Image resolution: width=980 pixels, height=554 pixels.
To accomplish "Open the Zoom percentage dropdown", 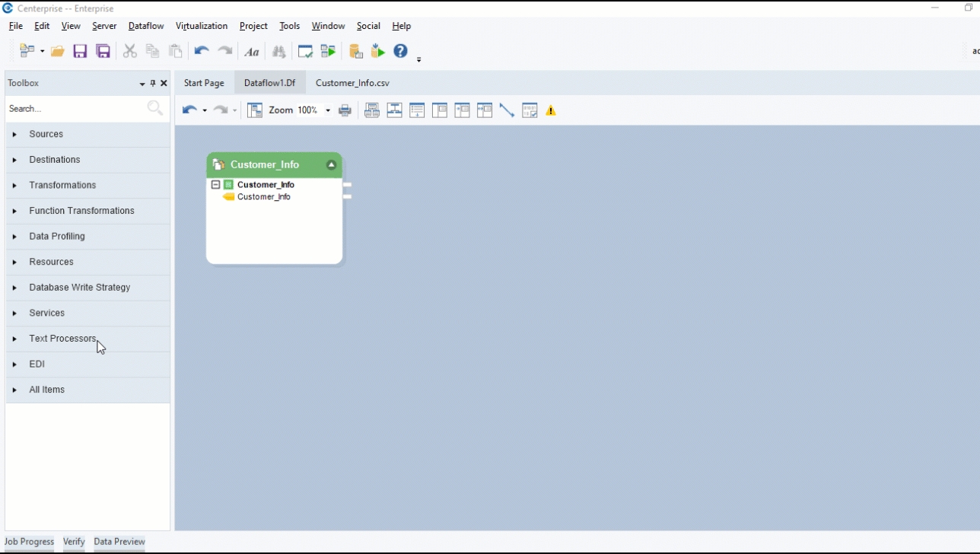I will pos(328,110).
